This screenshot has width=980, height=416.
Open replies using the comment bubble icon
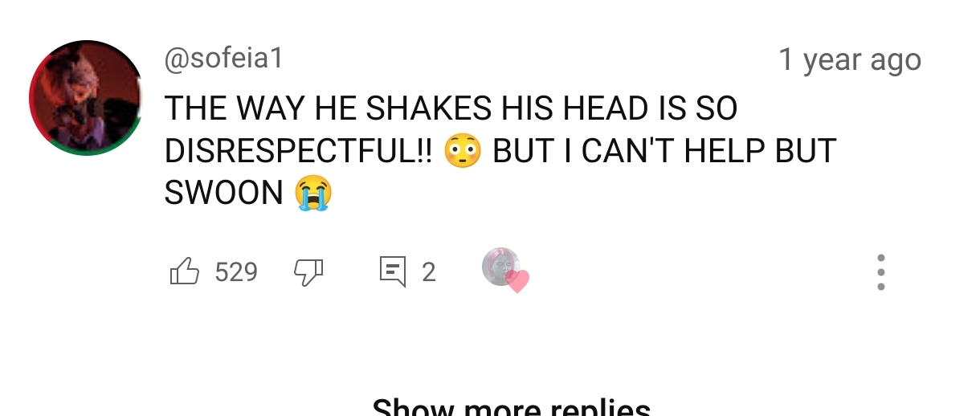tap(393, 272)
